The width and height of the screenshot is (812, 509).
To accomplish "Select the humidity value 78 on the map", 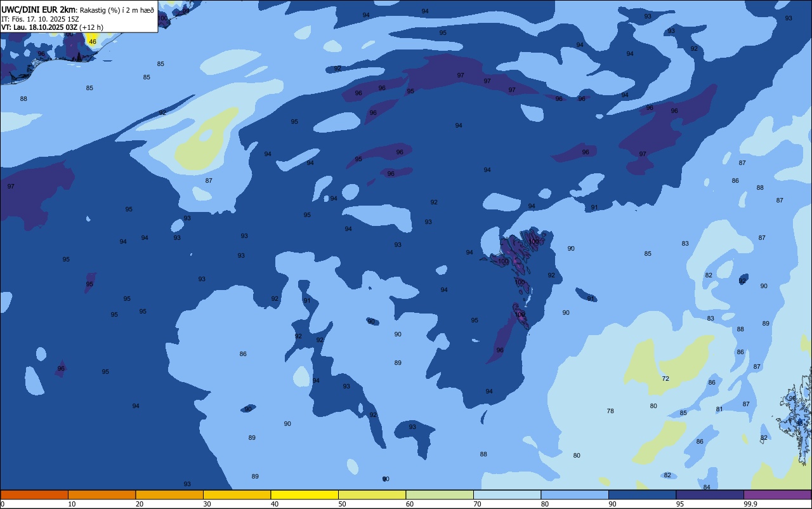I will (x=610, y=411).
